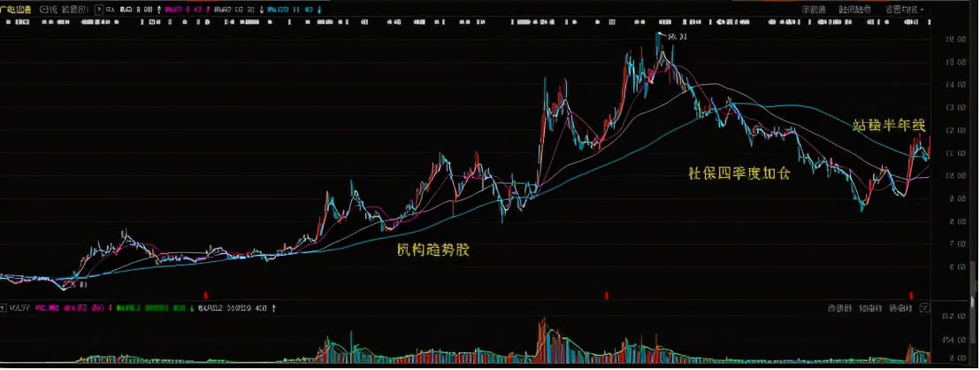The width and height of the screenshot is (980, 370).
Task: Click the red event marker below the 站稳半年线 rally
Action: (x=910, y=294)
